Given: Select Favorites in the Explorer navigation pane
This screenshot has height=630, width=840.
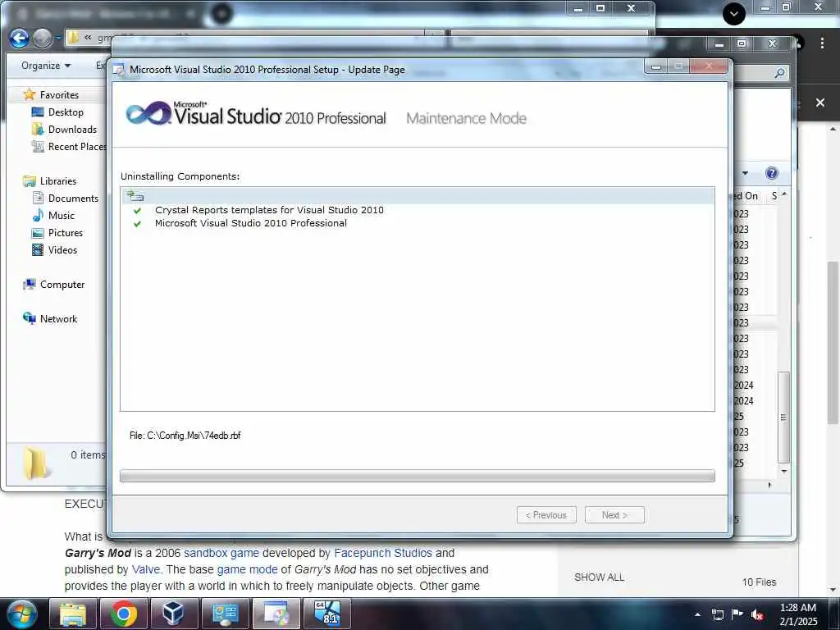Looking at the screenshot, I should tap(59, 95).
